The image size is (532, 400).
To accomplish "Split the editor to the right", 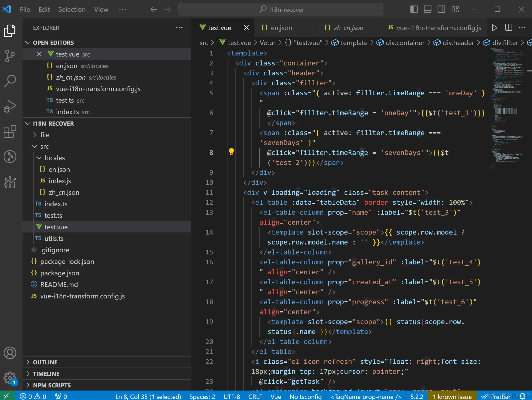I will point(508,28).
